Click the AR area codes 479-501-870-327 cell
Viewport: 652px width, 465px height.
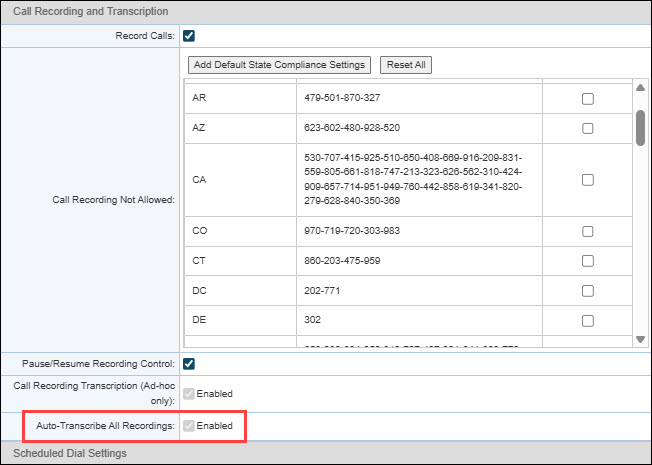coord(420,99)
